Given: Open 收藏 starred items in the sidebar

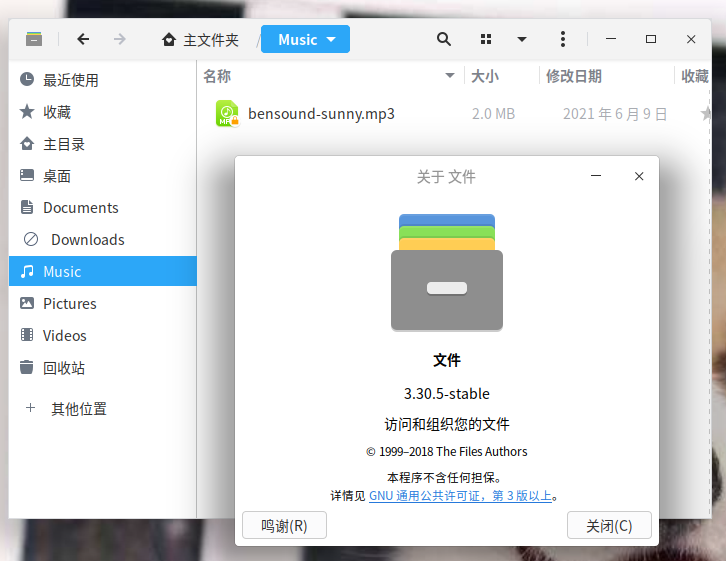Looking at the screenshot, I should pos(102,112).
